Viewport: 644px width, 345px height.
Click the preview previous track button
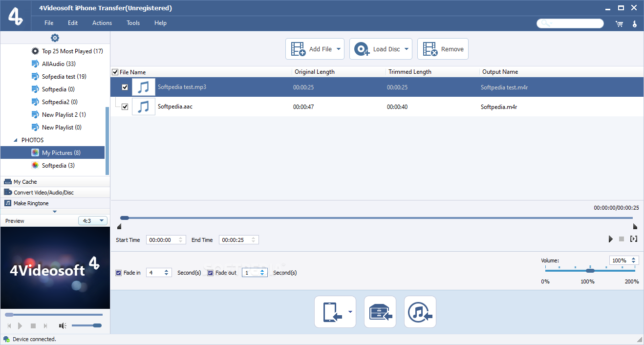point(9,326)
